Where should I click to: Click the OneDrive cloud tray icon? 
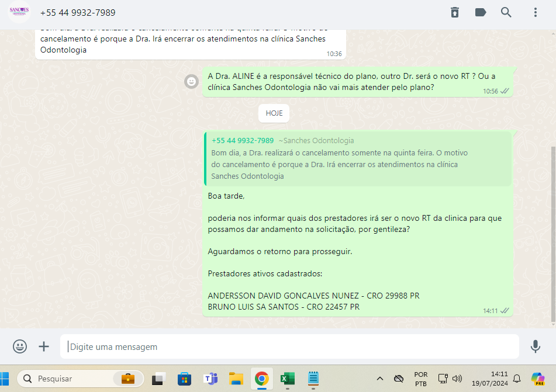click(x=399, y=379)
